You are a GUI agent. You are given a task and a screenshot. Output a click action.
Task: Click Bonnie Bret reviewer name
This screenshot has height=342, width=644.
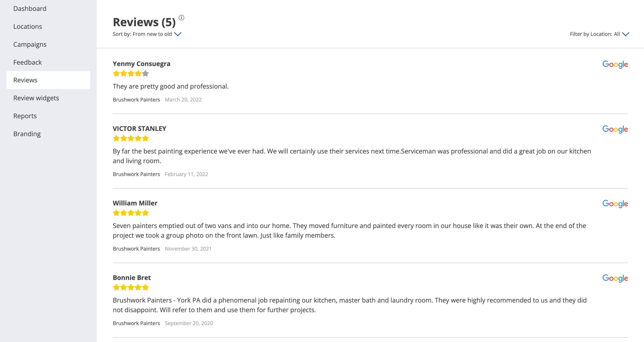click(x=132, y=278)
